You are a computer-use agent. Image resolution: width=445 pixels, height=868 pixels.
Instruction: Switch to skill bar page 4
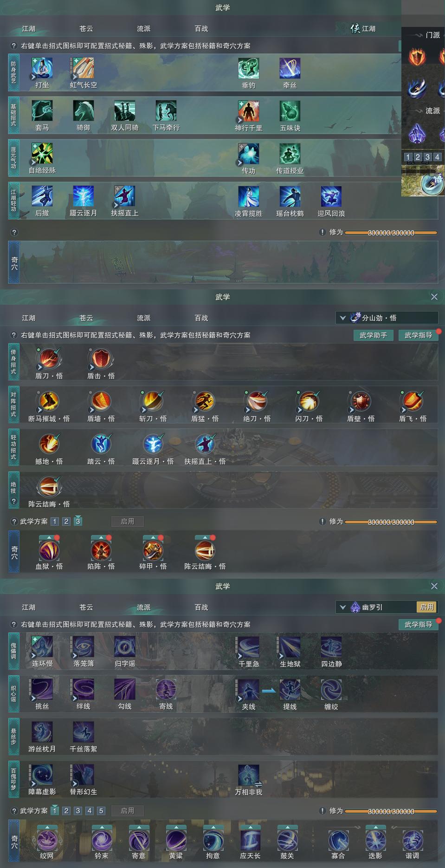[437, 157]
